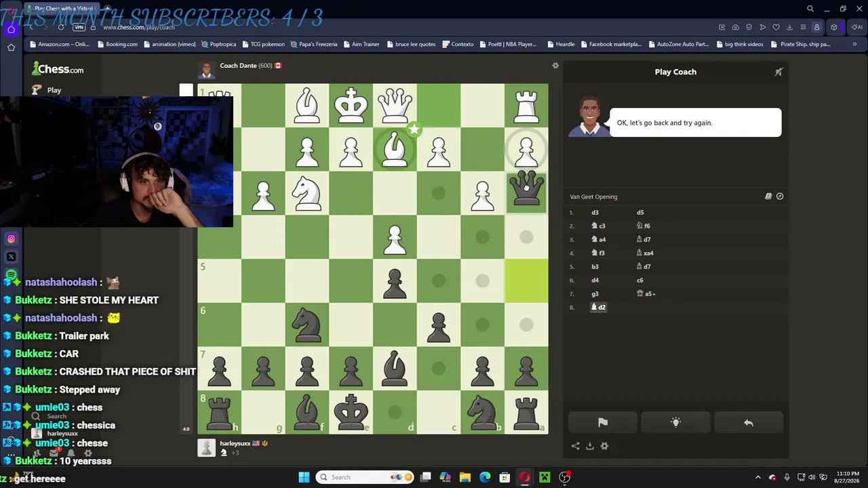Open big think videos bookmark
868x488 pixels.
click(x=739, y=45)
